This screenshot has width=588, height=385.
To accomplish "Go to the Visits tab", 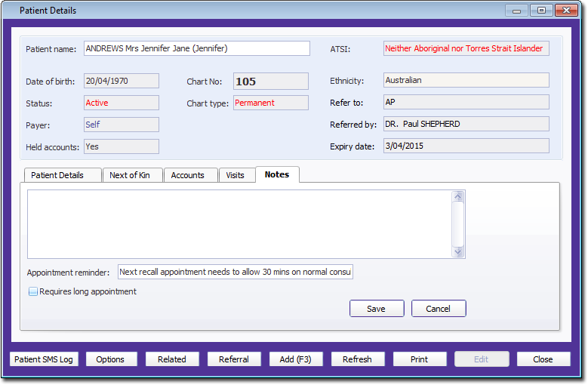I will click(x=236, y=175).
